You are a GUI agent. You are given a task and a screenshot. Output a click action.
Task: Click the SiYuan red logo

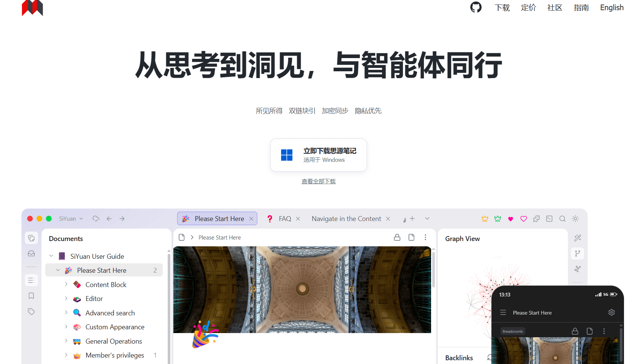[32, 8]
